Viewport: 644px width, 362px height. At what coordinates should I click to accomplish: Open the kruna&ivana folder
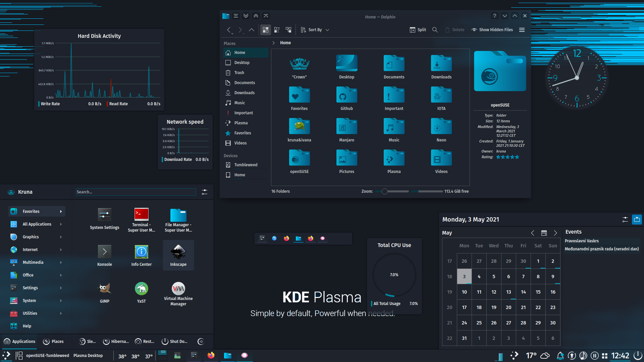click(x=299, y=130)
